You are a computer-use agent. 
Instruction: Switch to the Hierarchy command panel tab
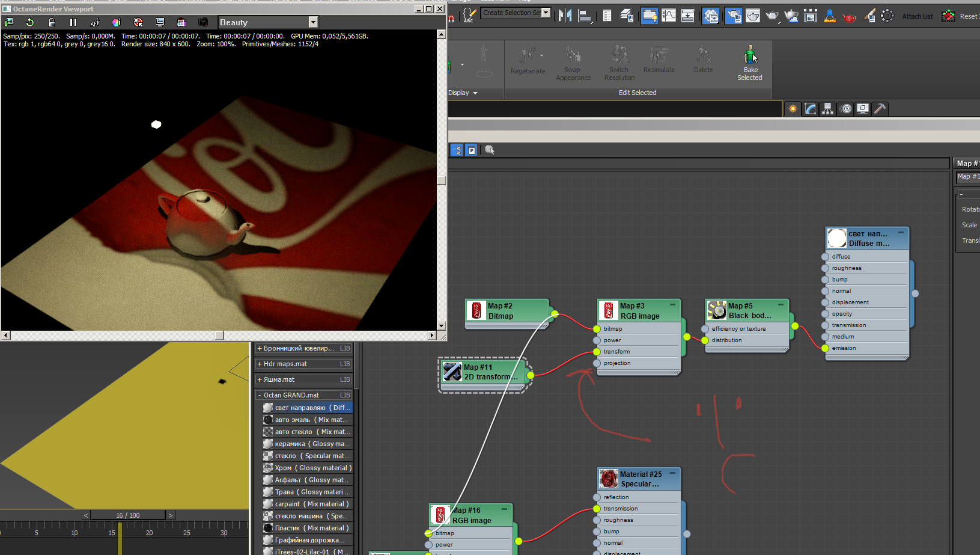(x=828, y=109)
